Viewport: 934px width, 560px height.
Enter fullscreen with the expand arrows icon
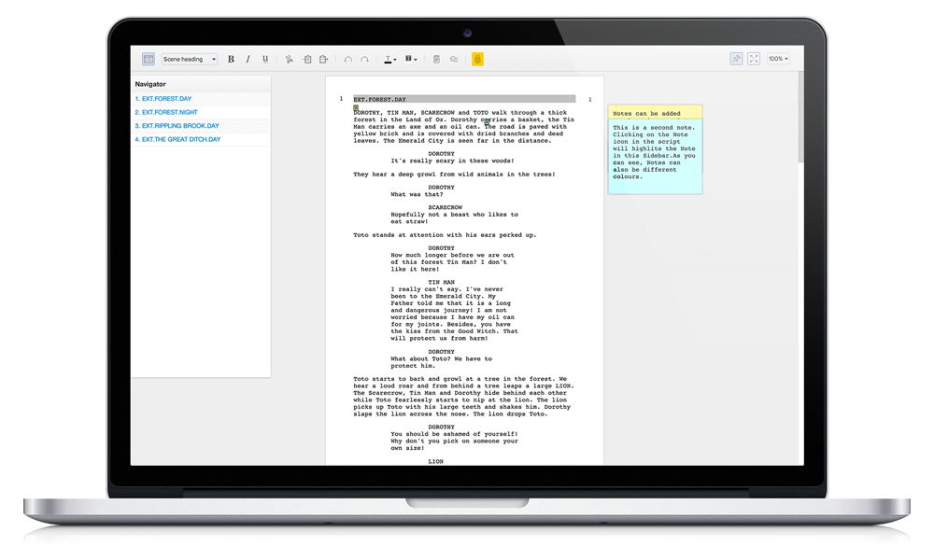pos(753,59)
